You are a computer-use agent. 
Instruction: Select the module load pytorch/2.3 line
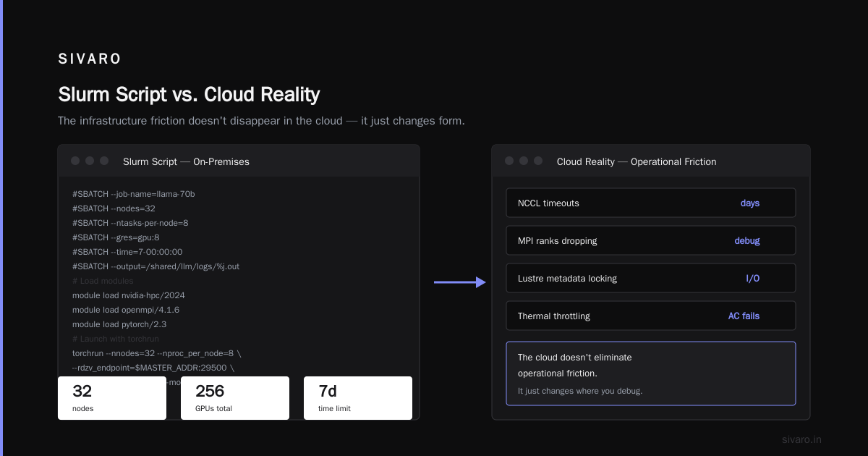(119, 324)
